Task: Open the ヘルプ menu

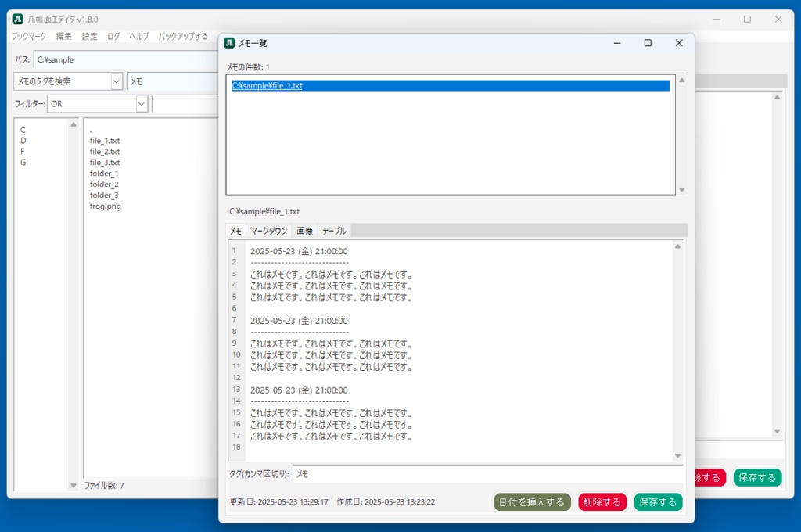Action: click(139, 36)
